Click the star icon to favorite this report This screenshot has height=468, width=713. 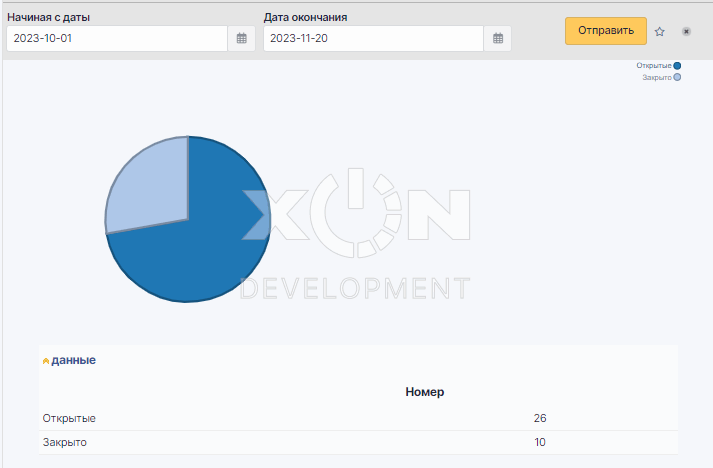[x=660, y=31]
